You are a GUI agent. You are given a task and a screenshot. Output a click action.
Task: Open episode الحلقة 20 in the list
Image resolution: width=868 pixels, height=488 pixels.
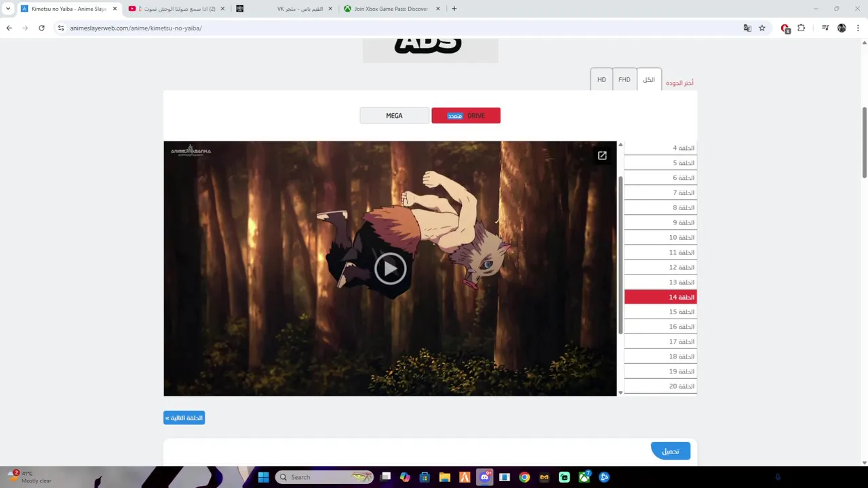pyautogui.click(x=660, y=386)
